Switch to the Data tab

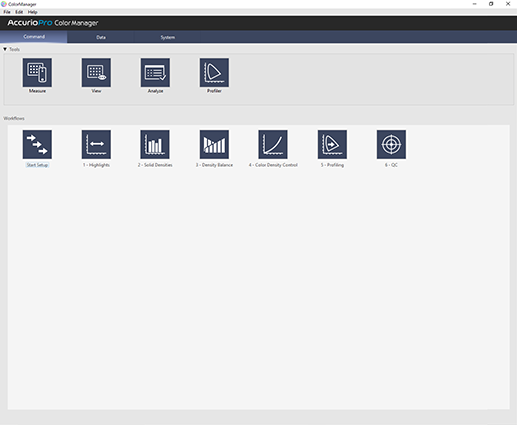pos(101,37)
